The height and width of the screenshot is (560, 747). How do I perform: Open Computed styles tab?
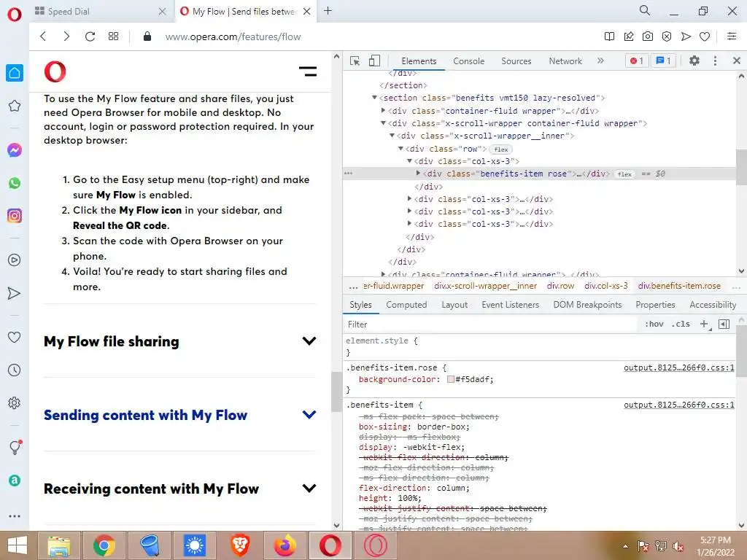pos(406,305)
